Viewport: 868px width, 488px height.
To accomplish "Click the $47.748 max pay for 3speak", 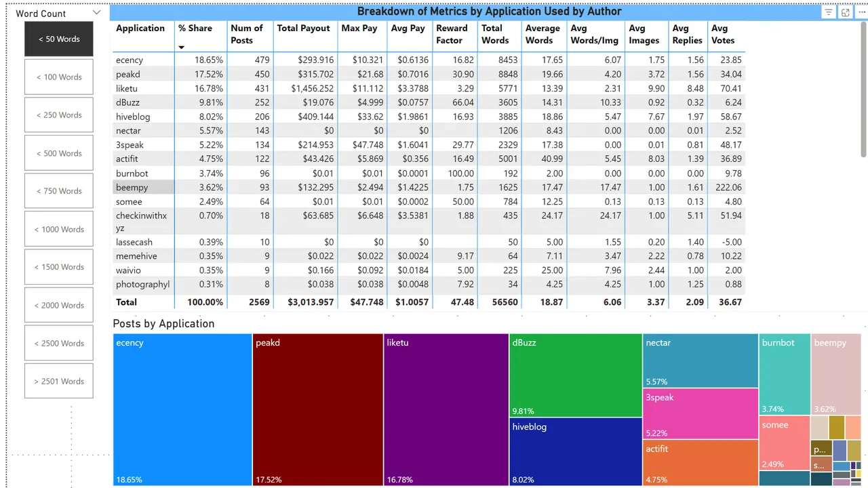I will 368,145.
